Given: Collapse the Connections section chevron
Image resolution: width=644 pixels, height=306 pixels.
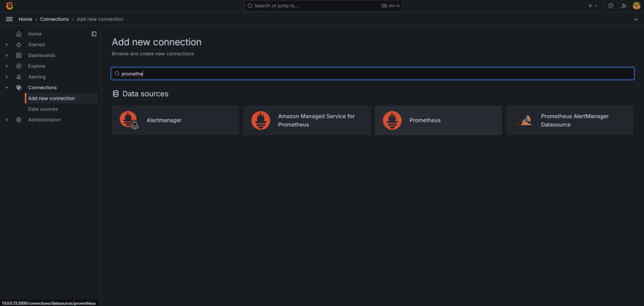Looking at the screenshot, I should click(6, 87).
